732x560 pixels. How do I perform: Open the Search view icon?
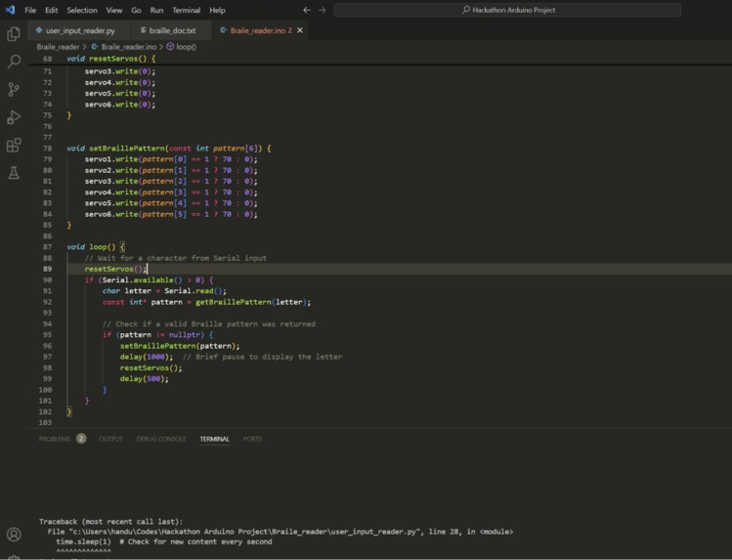[14, 62]
